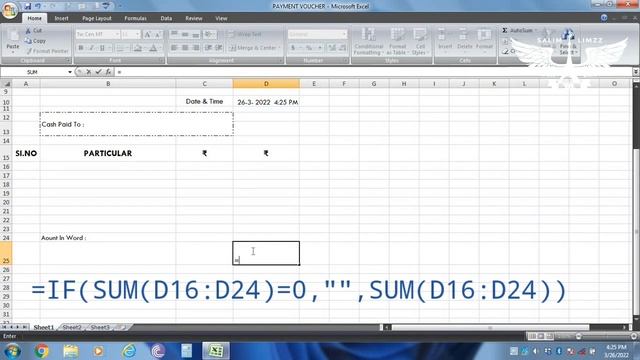640x360 pixels.
Task: Open the Name Box dropdown arrow
Action: click(x=70, y=72)
